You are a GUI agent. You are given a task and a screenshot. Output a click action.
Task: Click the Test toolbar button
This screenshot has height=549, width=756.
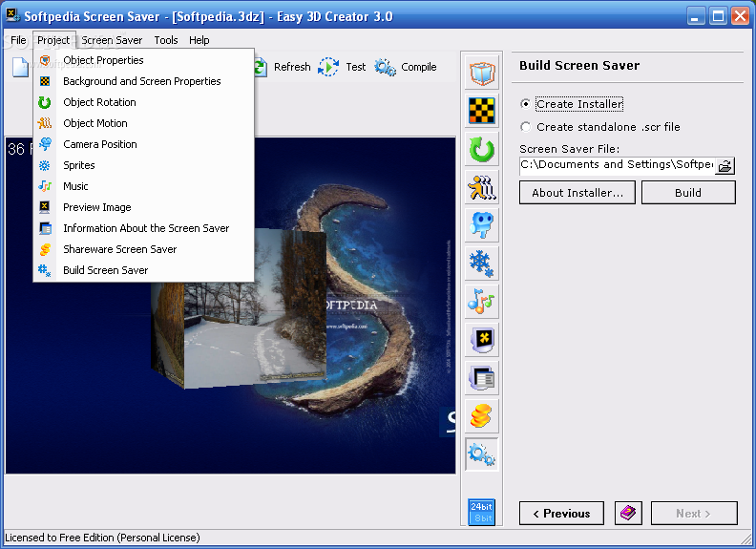[342, 67]
